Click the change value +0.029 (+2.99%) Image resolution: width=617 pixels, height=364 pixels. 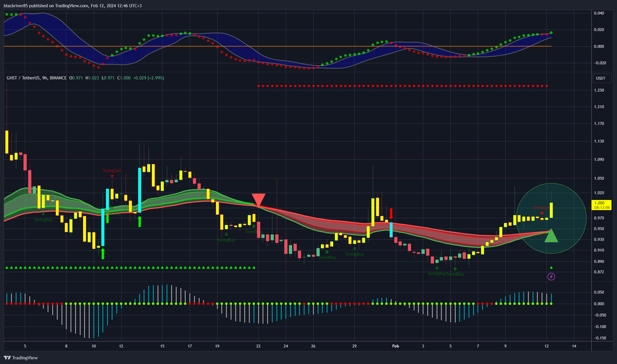149,78
